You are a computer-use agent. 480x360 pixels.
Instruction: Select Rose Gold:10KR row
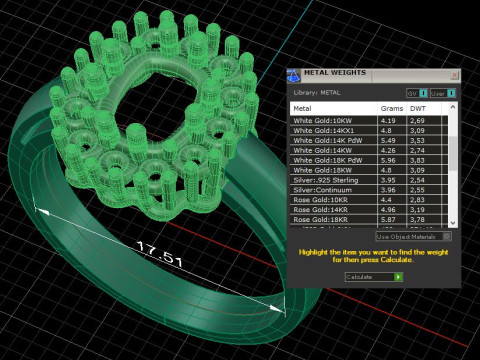(x=369, y=200)
